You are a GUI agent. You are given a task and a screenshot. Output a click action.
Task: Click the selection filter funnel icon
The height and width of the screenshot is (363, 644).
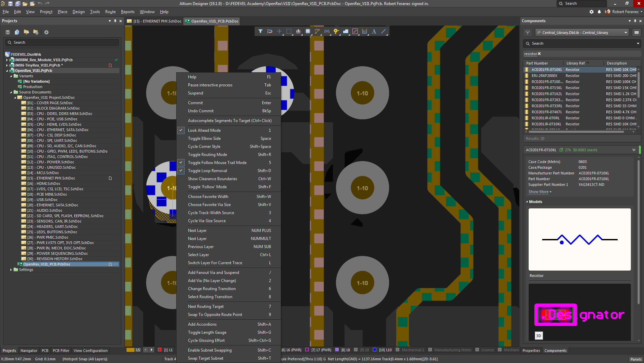coord(260,31)
